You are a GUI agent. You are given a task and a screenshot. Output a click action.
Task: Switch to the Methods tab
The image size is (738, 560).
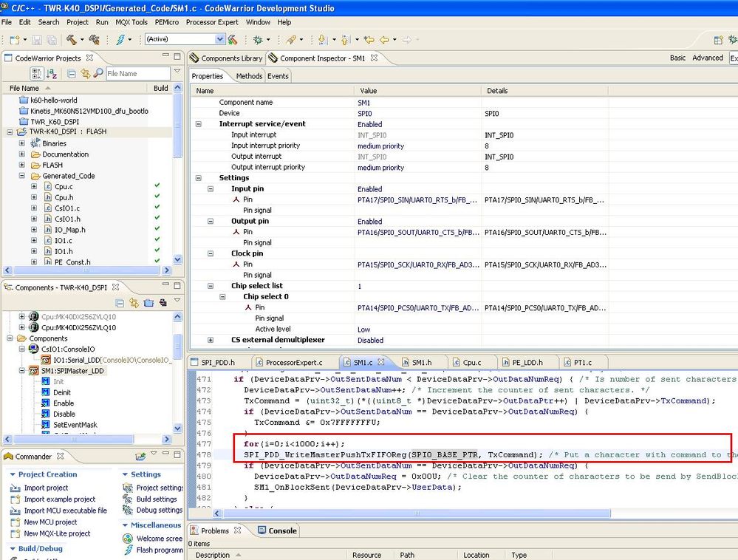[249, 76]
